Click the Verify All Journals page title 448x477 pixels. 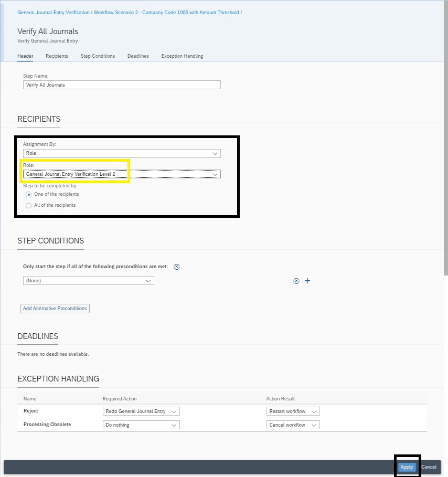tap(48, 31)
